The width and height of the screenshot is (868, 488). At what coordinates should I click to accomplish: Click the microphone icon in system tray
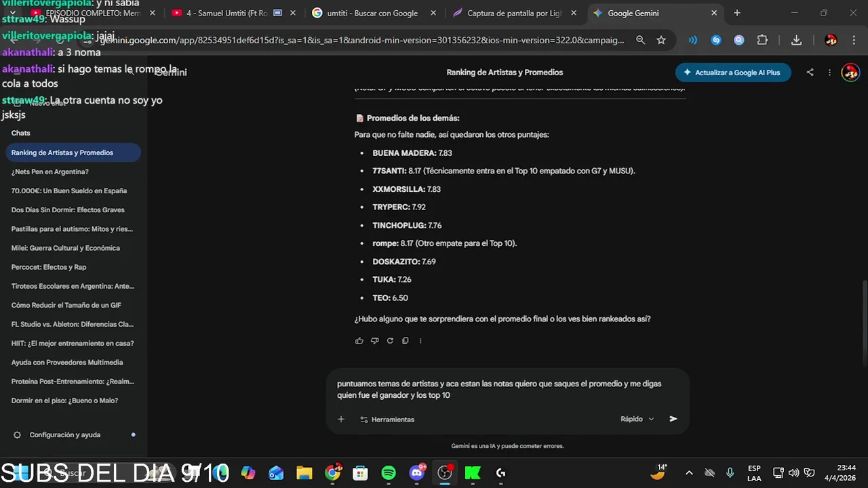tap(730, 473)
